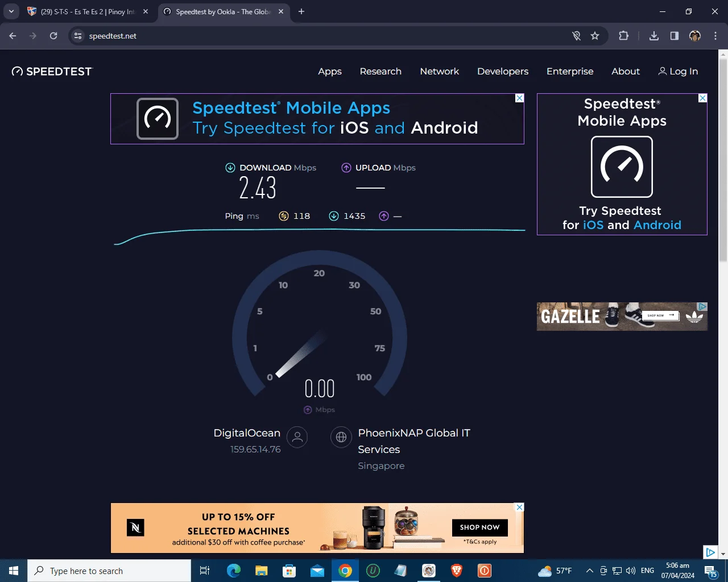Screen dimensions: 728x582
Task: Open a new browser tab
Action: coord(301,11)
